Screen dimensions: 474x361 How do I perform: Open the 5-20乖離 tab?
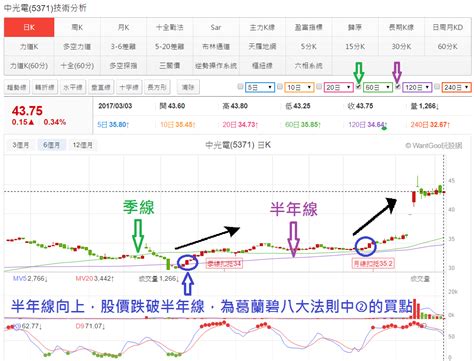[170, 46]
